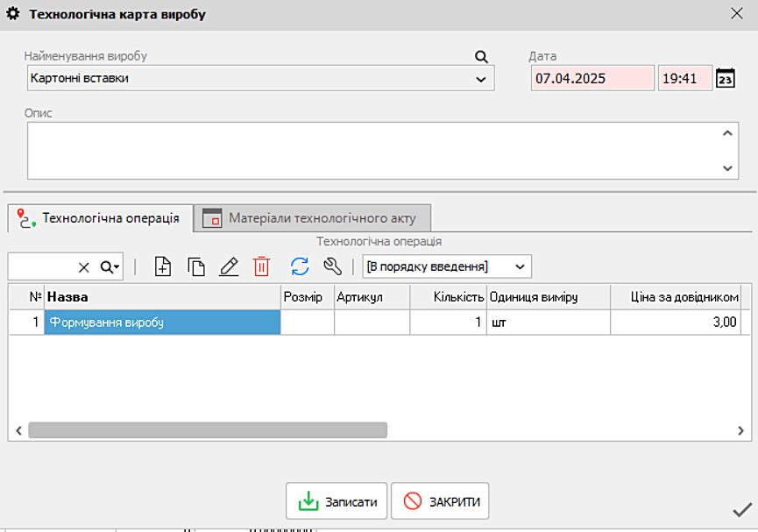Expand the Найменування виробу dropdown
Image resolution: width=758 pixels, height=532 pixels.
[480, 79]
